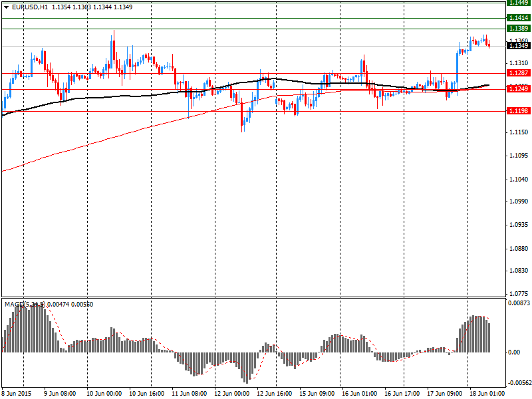Click the 15 Jun 09:00 time axis label
This screenshot has width=532, height=399.
coord(317,394)
